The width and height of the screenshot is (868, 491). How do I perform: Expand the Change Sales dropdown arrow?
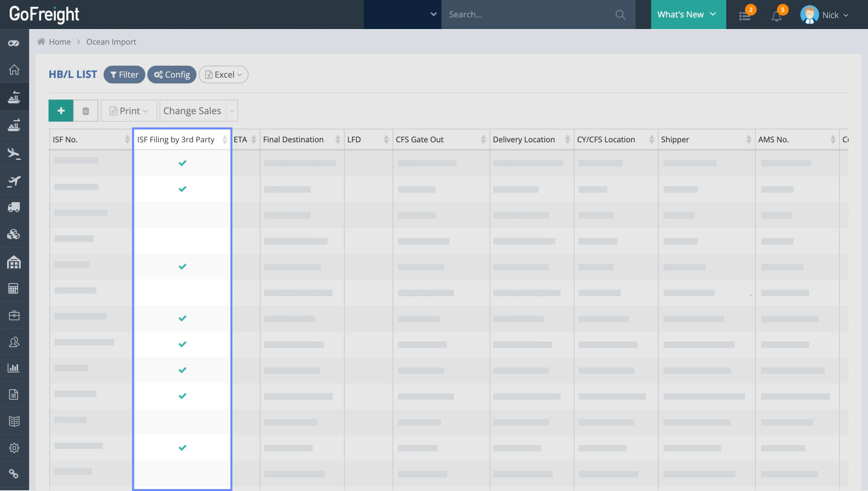point(232,111)
